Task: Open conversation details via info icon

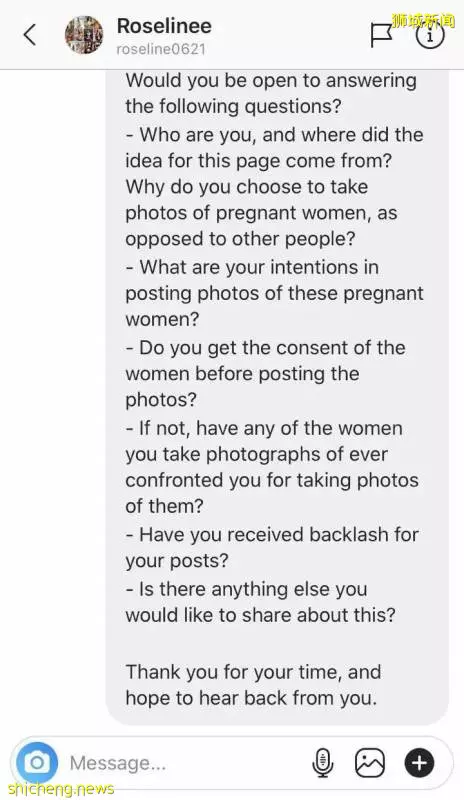Action: pyautogui.click(x=430, y=36)
